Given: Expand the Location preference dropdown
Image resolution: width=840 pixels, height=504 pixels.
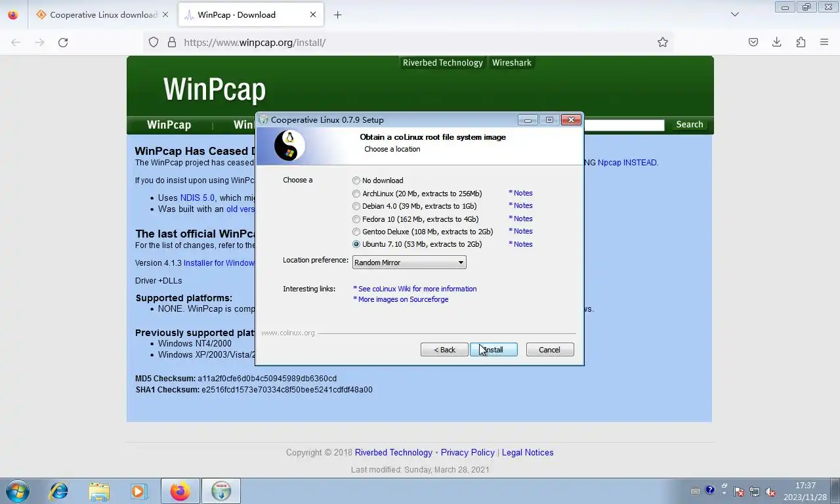Looking at the screenshot, I should (x=409, y=262).
